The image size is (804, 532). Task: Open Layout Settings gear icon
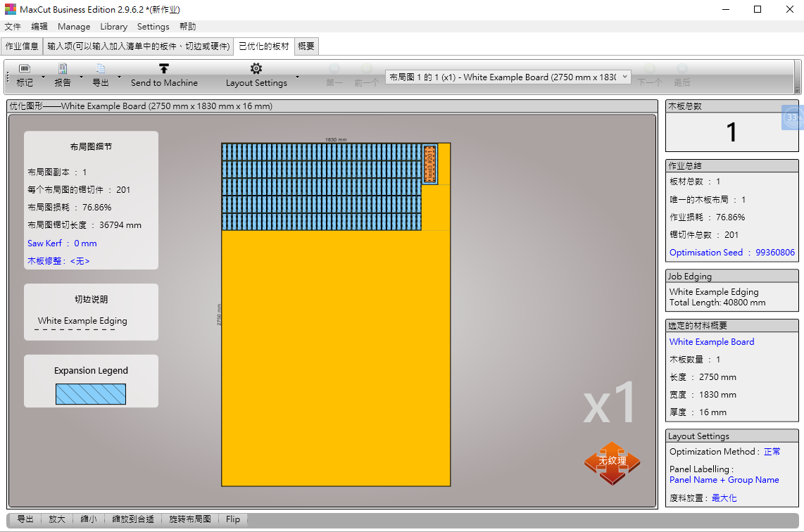(x=256, y=69)
